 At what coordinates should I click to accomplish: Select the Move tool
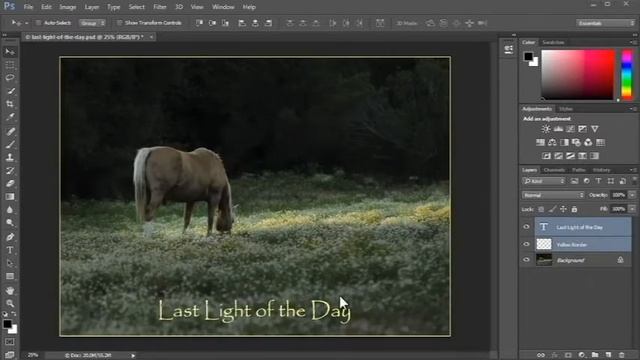[10, 52]
